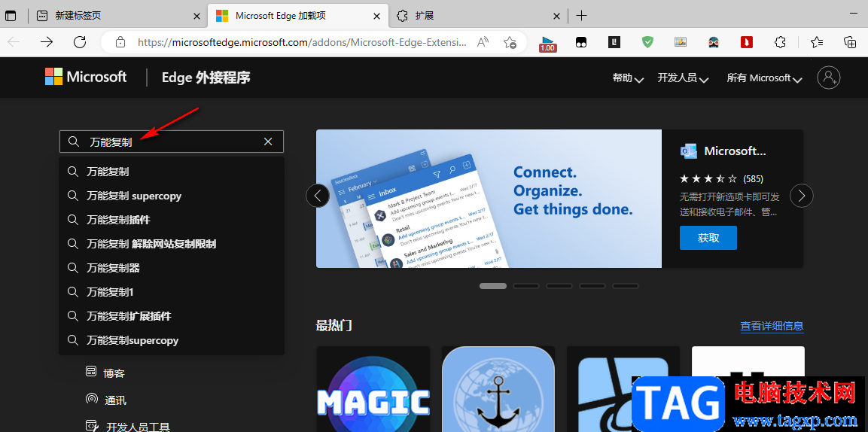Open a new tab with plus icon

581,16
